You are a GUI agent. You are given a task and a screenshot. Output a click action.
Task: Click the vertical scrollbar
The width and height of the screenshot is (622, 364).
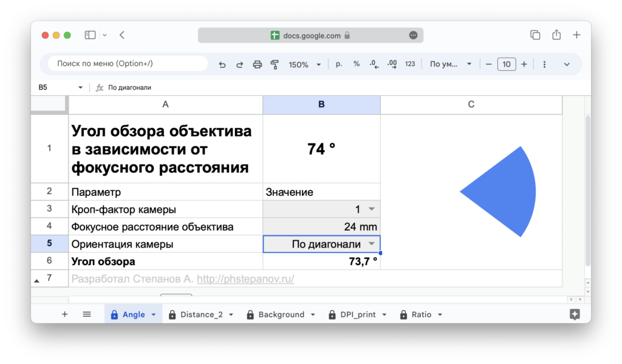point(588,191)
